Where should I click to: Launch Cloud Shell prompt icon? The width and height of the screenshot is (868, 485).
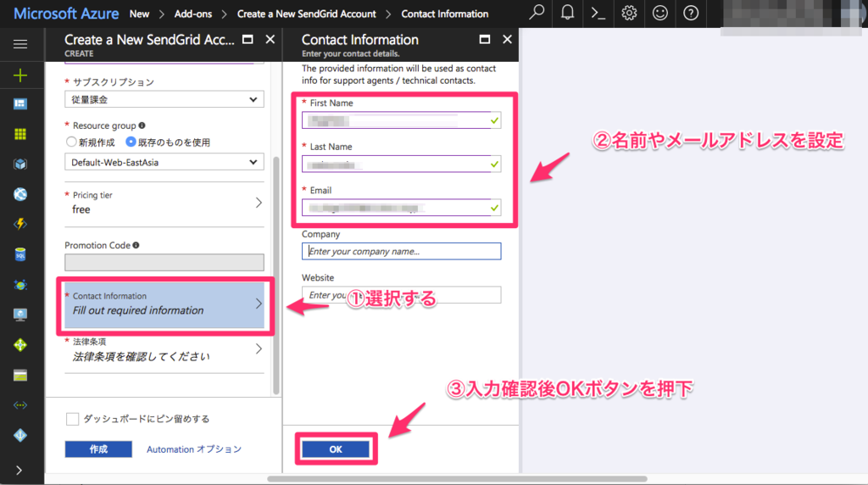[x=598, y=13]
